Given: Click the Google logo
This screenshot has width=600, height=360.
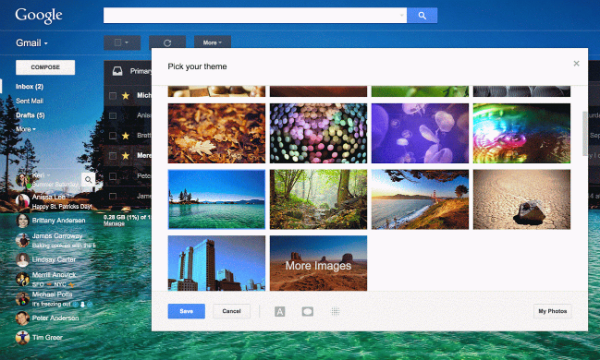Looking at the screenshot, I should (38, 16).
